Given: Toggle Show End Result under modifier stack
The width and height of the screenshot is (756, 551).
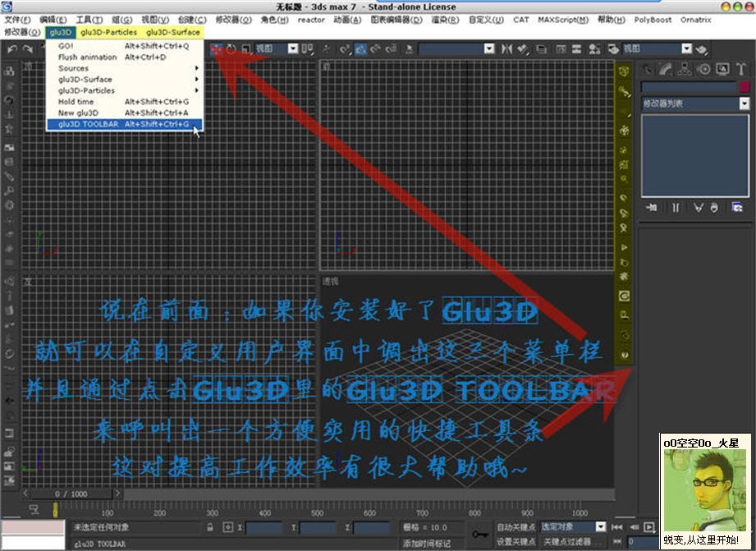Looking at the screenshot, I should pyautogui.click(x=676, y=208).
